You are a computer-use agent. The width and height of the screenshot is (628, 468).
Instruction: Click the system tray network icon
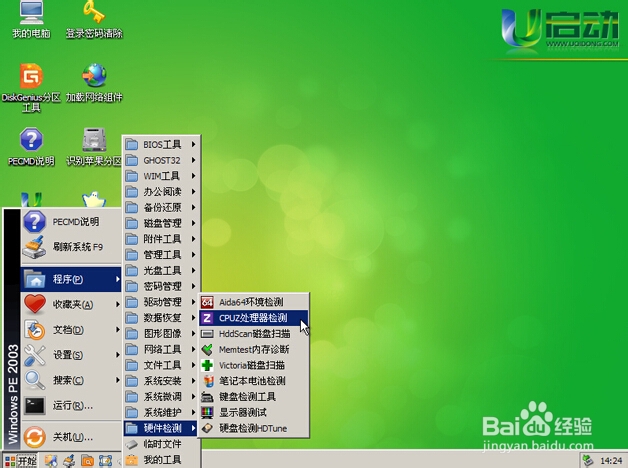[x=587, y=461]
